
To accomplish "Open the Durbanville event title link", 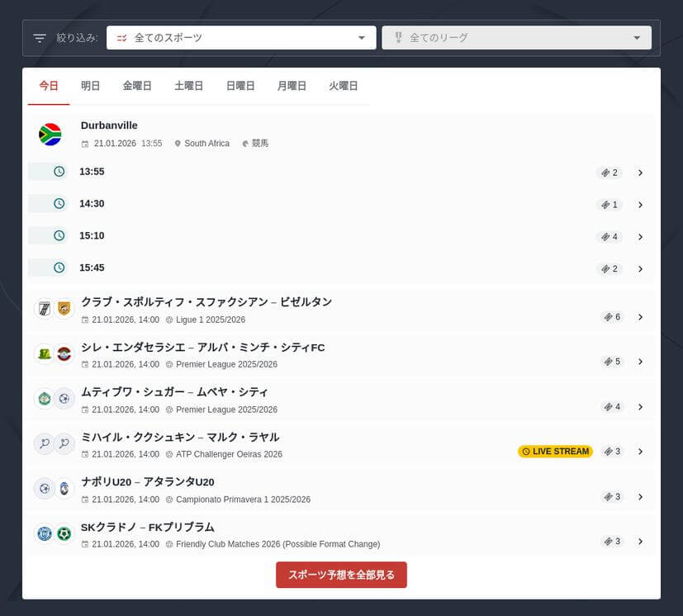I will point(108,125).
